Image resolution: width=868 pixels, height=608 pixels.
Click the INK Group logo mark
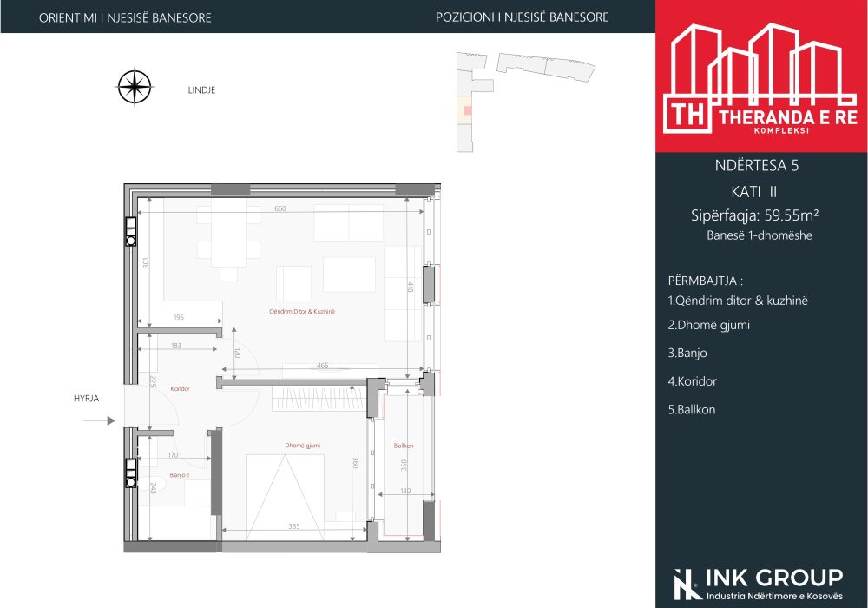pos(687,585)
